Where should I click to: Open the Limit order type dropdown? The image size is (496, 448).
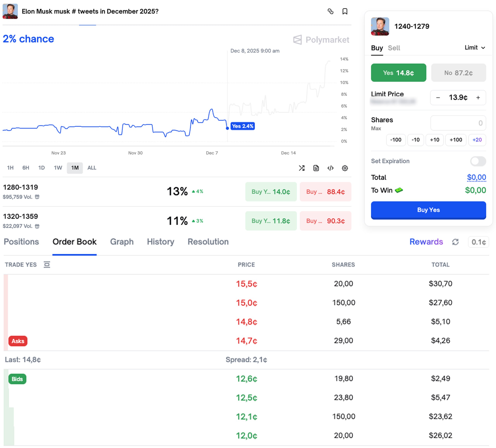pyautogui.click(x=475, y=47)
